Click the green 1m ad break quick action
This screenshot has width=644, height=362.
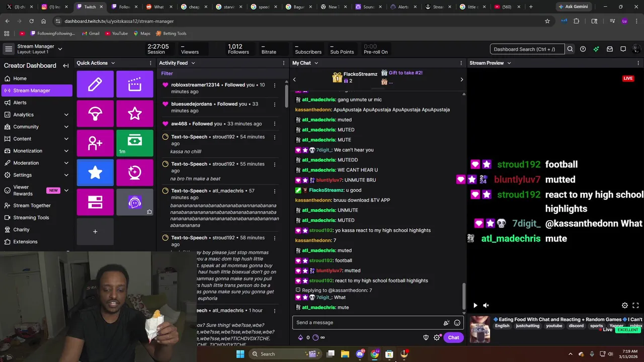134,143
